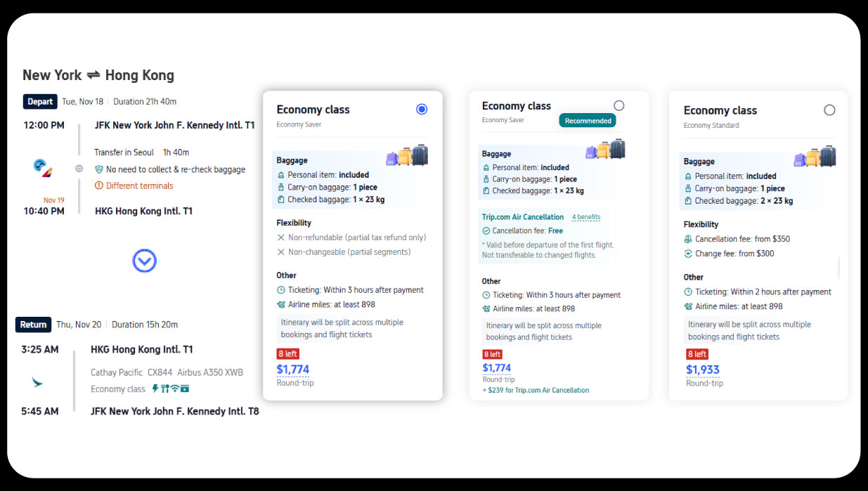Click the power outlet amenity icon
Screen dimensions: 868x491
(155, 389)
